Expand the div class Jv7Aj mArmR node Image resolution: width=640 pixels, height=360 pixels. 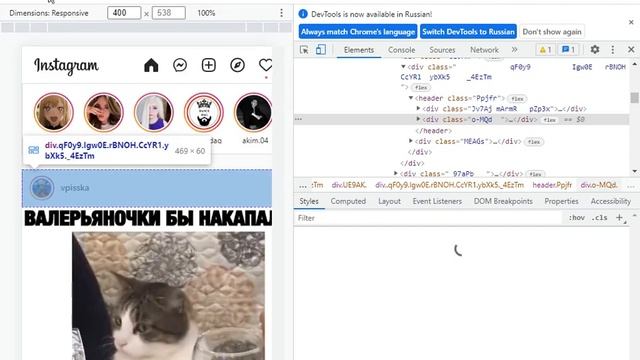tap(418, 109)
